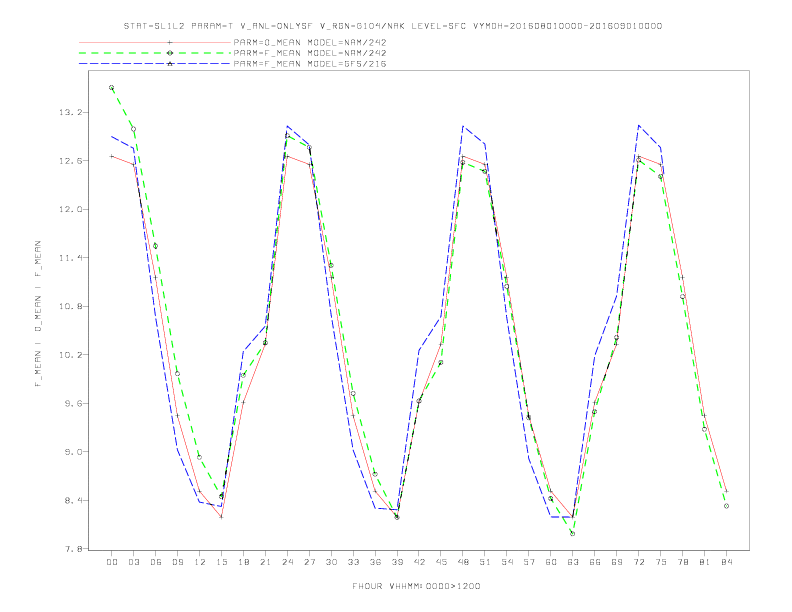Viewport: 792px width, 612px height.
Task: Click the red solid legend line sample
Action: pyautogui.click(x=155, y=42)
